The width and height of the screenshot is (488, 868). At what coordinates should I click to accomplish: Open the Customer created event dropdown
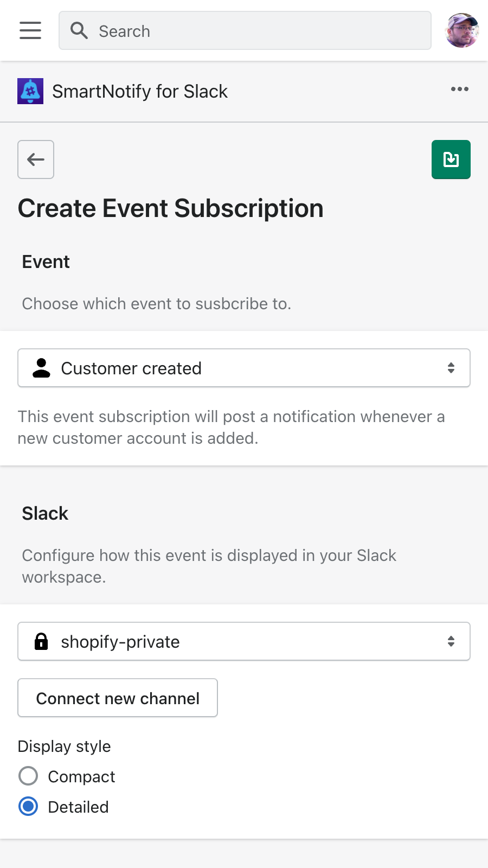244,368
